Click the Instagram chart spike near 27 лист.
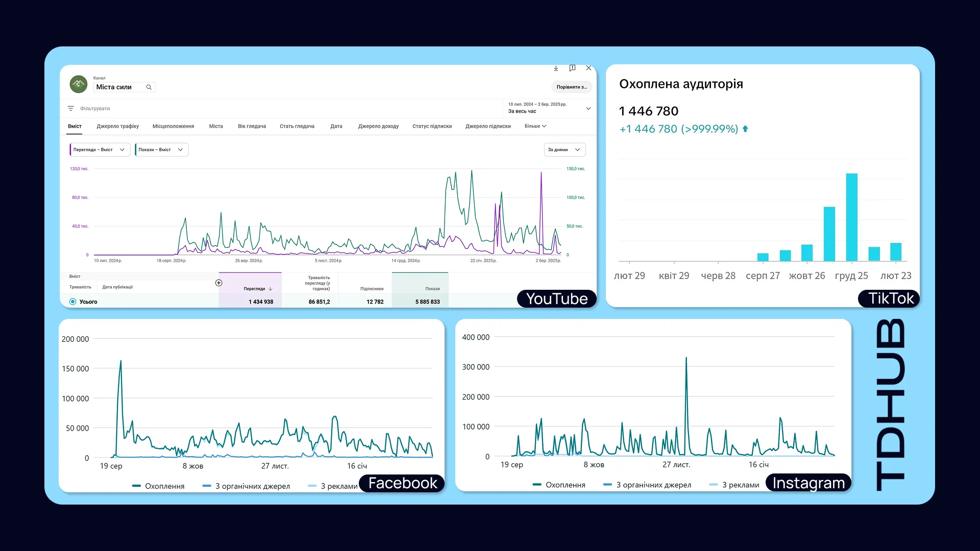980x551 pixels. tap(686, 358)
